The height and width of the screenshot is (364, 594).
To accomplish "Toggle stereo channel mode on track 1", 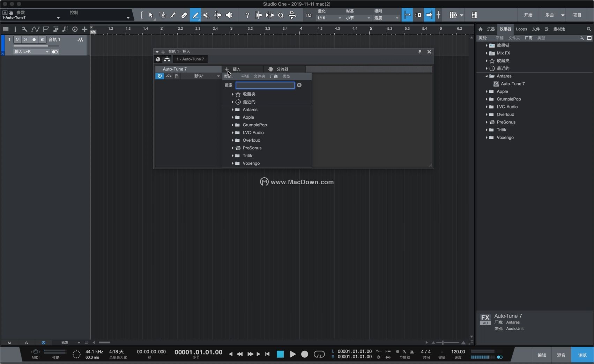I will (55, 52).
